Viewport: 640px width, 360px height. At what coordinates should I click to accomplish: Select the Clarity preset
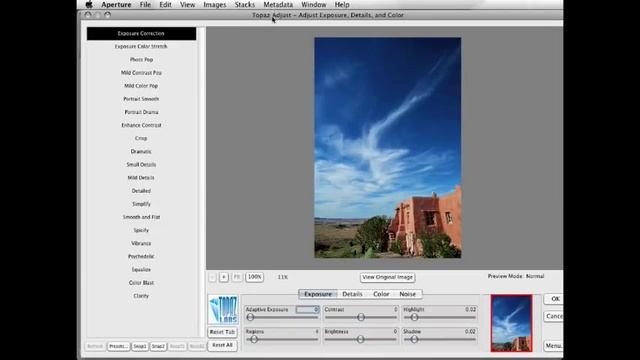point(141,296)
